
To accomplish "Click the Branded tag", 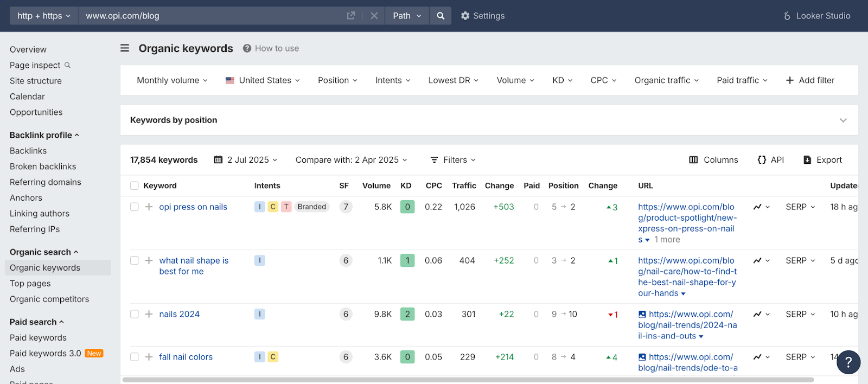I will [312, 207].
